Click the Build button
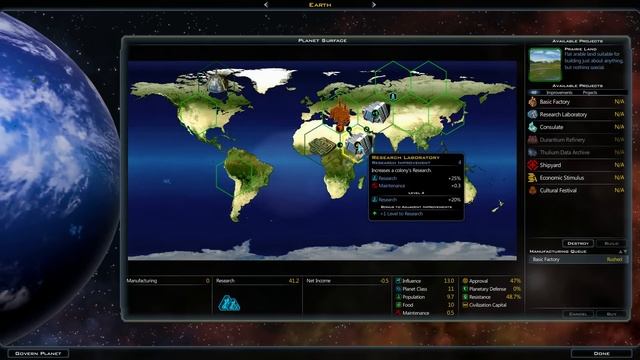640x360 pixels. point(611,243)
